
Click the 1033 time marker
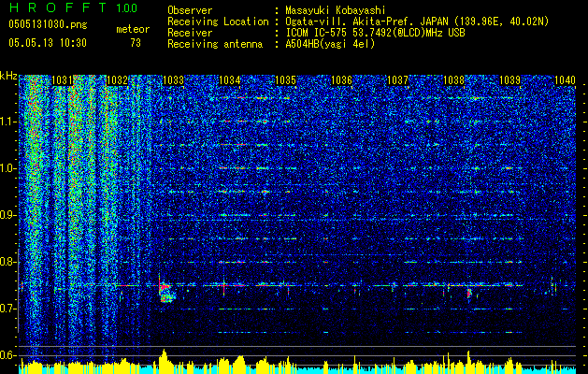174,79
